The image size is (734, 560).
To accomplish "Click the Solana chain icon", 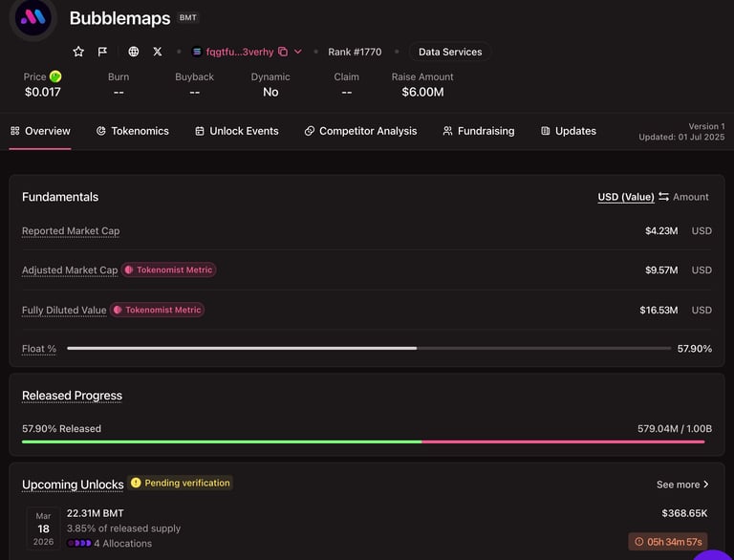I will click(197, 52).
